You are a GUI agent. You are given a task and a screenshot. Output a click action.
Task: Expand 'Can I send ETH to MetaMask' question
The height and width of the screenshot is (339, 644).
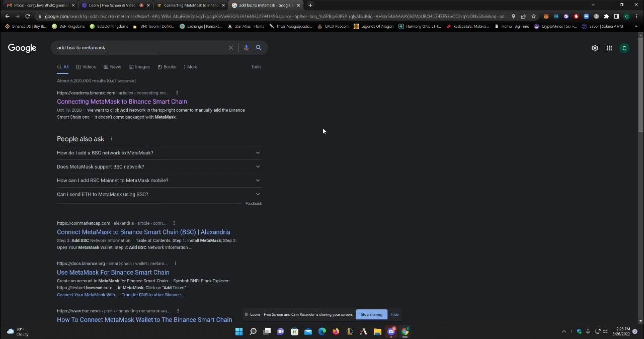pos(159,194)
